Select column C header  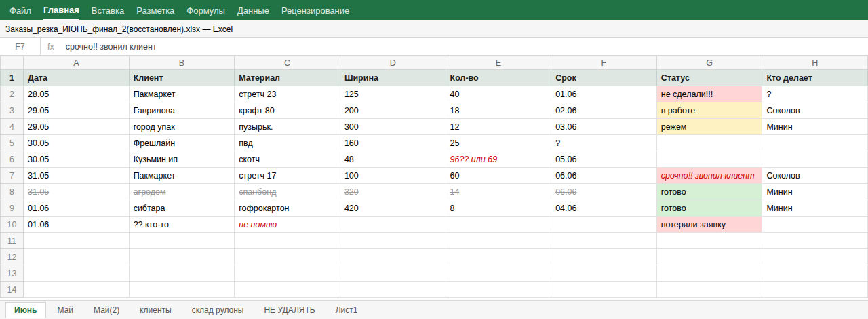click(287, 63)
